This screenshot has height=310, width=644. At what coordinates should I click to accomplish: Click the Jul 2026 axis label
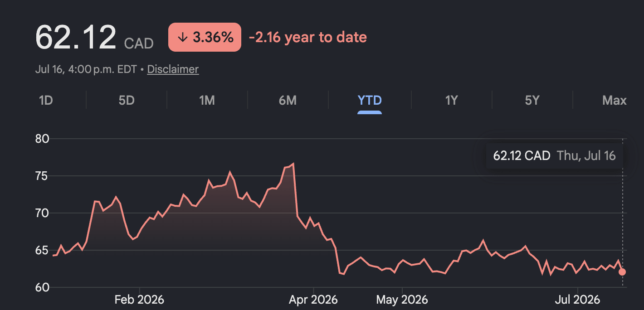coord(578,300)
